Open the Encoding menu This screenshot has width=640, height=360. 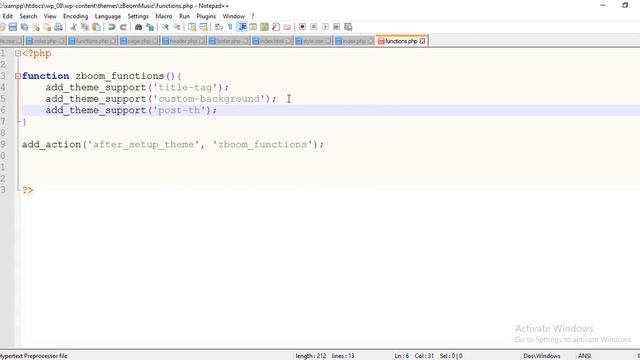coord(76,16)
